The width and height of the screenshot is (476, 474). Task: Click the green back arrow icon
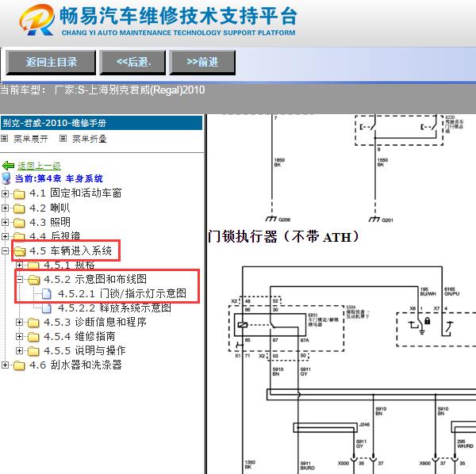(8, 166)
